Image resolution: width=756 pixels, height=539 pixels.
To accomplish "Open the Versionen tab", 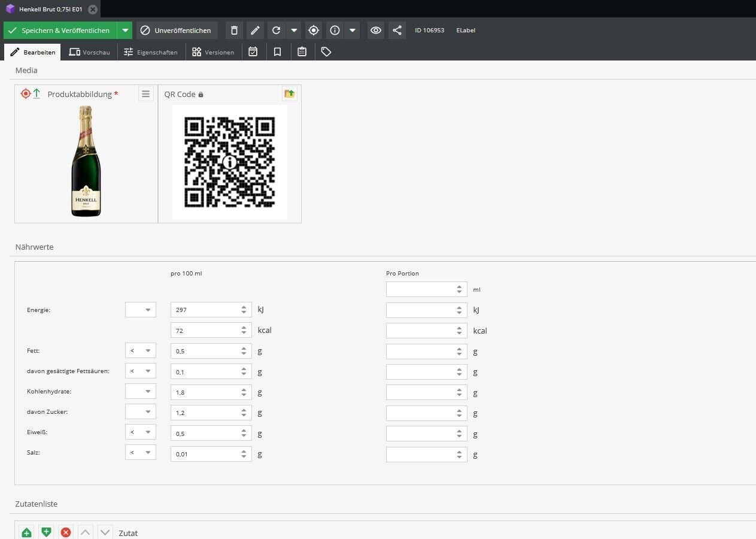I will pyautogui.click(x=213, y=52).
